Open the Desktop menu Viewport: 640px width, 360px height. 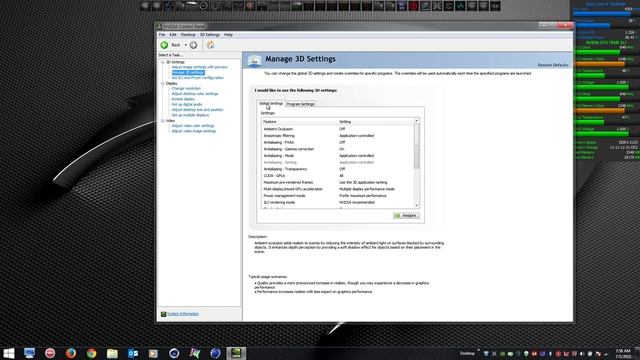click(188, 35)
